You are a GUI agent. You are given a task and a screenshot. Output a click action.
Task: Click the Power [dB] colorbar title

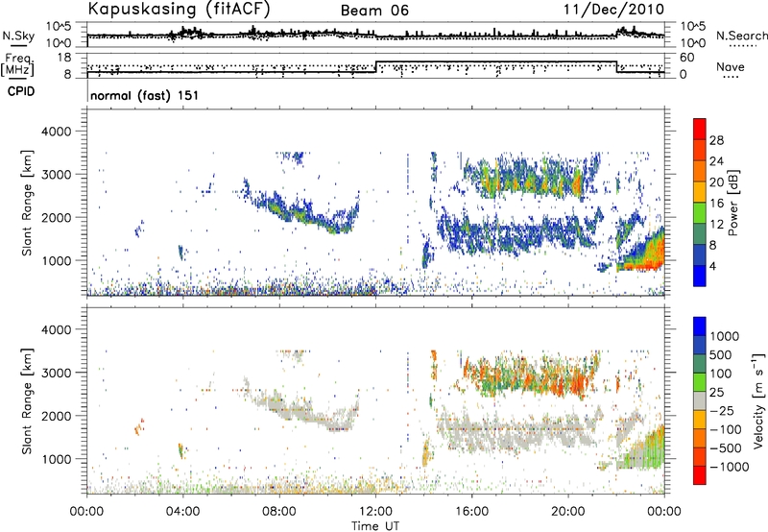click(732, 203)
